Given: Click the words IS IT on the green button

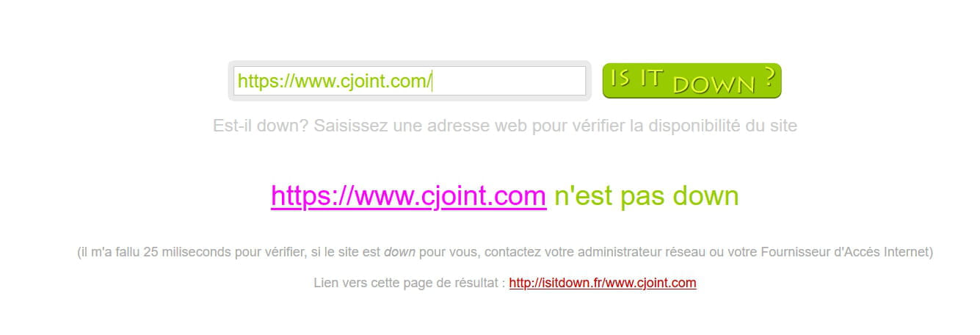Looking at the screenshot, I should pos(637,79).
